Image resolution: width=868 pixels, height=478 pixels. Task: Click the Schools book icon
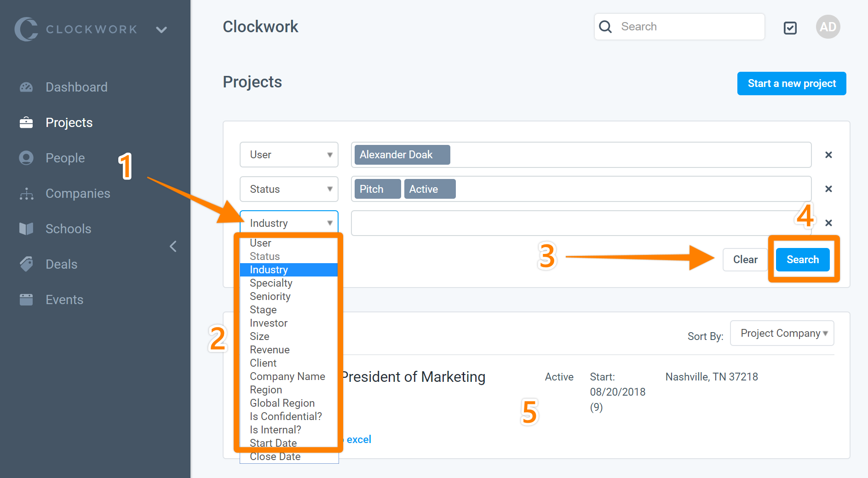coord(26,229)
